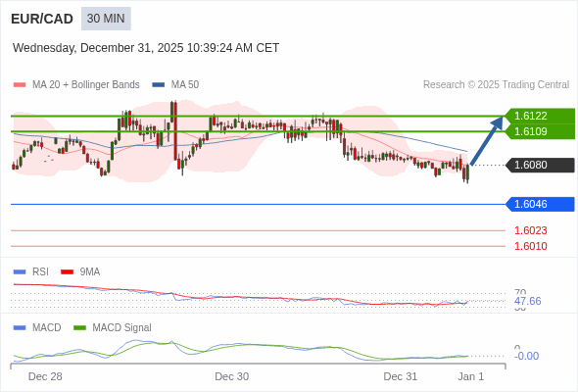Click the MA 20 + Bollinger Bands legend label
Screen dimensions: 578x392
86,85
